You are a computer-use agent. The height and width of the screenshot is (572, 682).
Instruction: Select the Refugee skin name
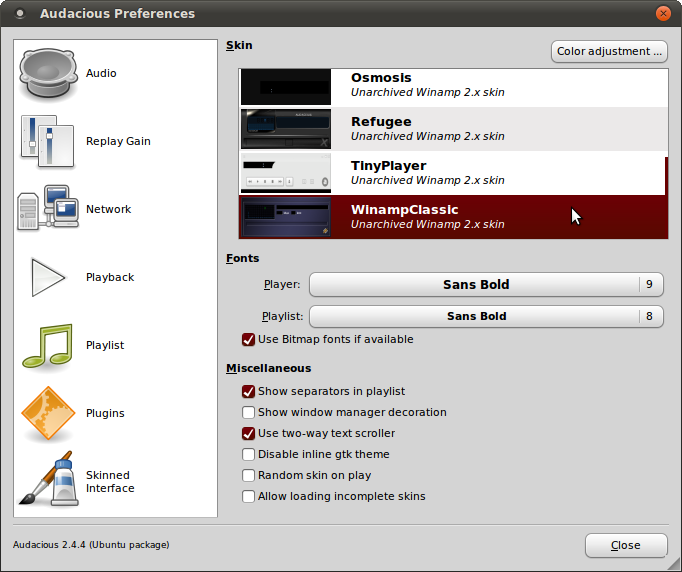point(381,121)
